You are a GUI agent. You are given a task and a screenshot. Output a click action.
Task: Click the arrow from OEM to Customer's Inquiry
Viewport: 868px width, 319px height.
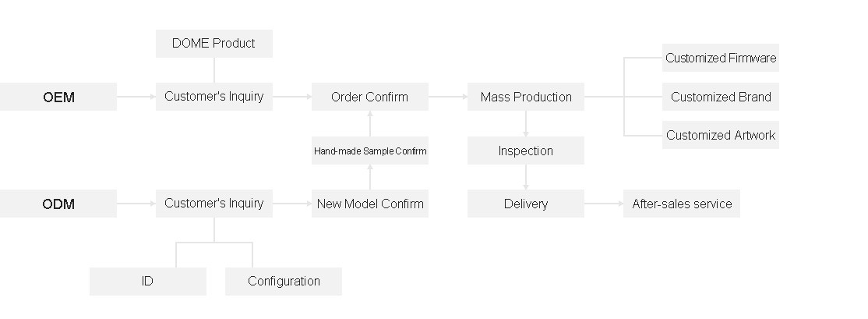click(x=136, y=97)
